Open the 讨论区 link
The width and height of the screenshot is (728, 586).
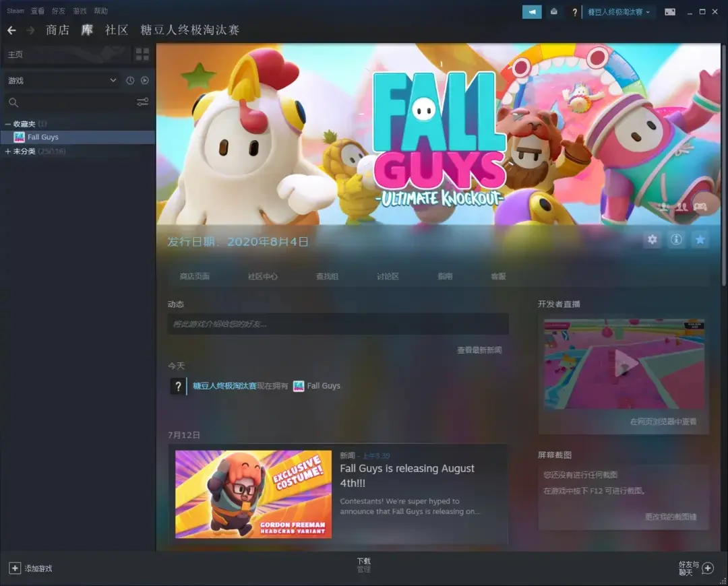point(388,277)
